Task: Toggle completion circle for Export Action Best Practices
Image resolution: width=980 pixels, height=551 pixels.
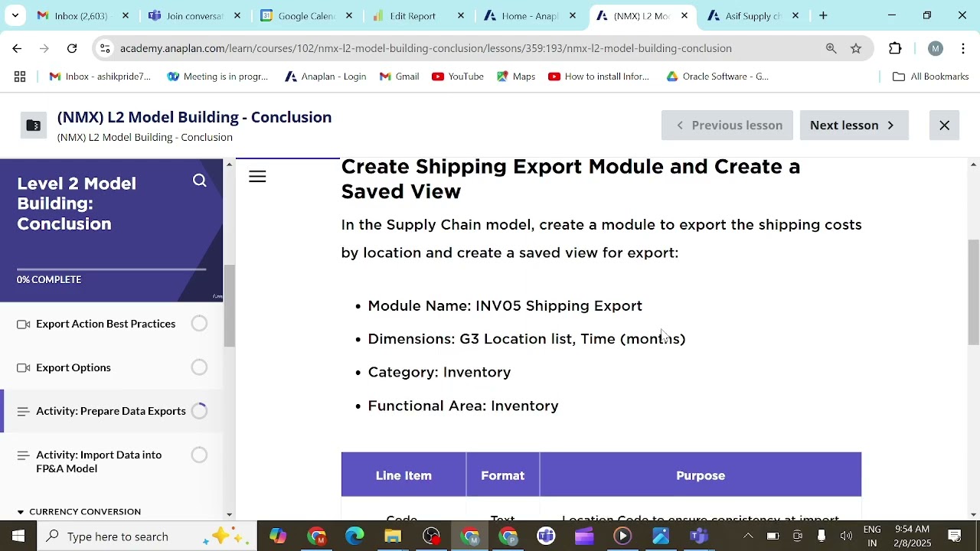Action: point(199,324)
